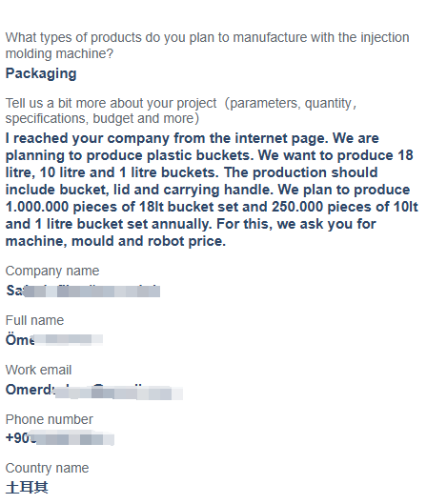This screenshot has height=504, width=427.
Task: Click the injection molding products question text
Action: [x=208, y=46]
